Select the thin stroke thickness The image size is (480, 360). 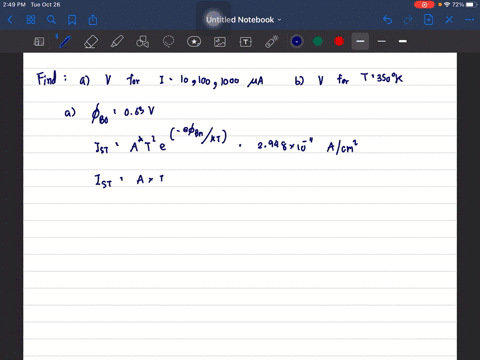[x=382, y=41]
